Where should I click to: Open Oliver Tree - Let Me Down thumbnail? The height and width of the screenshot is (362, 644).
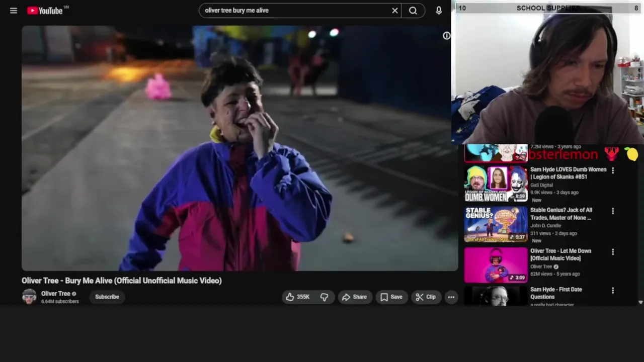[x=496, y=265]
